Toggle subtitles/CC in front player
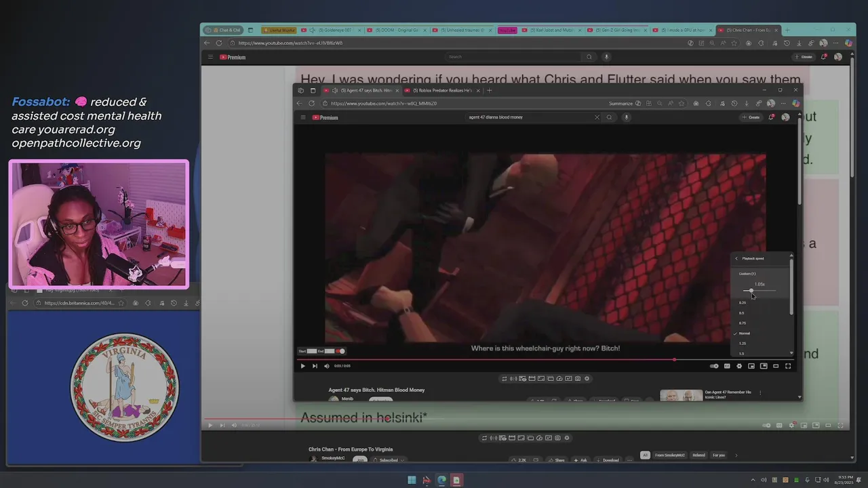The image size is (868, 488). pos(727,366)
